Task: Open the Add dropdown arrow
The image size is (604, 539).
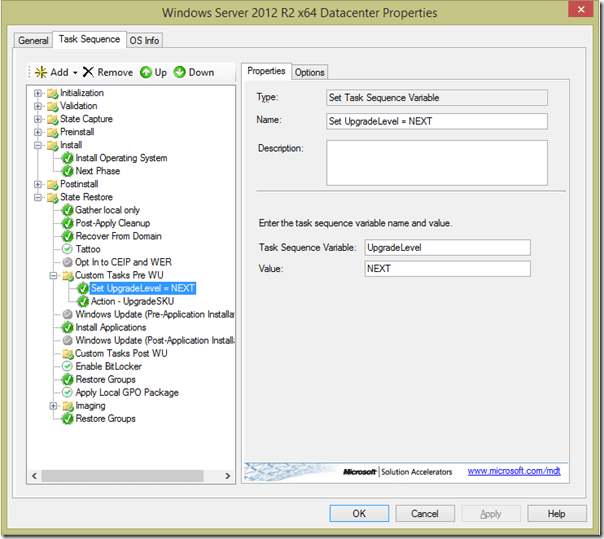Action: 74,73
